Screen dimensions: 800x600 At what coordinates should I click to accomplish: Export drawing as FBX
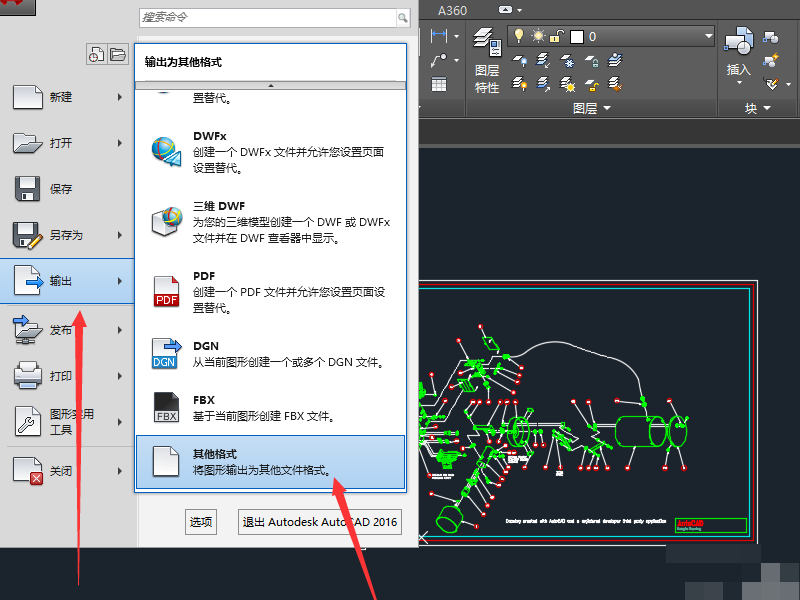coord(270,408)
